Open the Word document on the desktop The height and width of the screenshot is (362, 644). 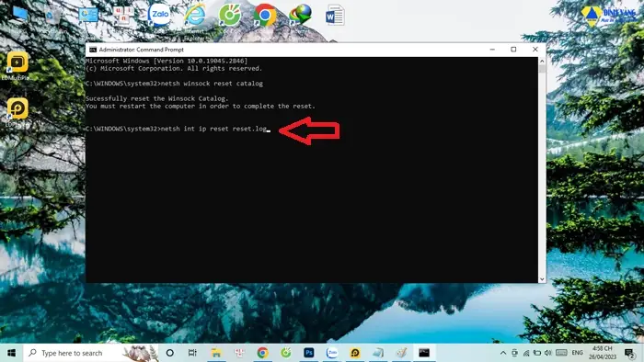coord(335,16)
